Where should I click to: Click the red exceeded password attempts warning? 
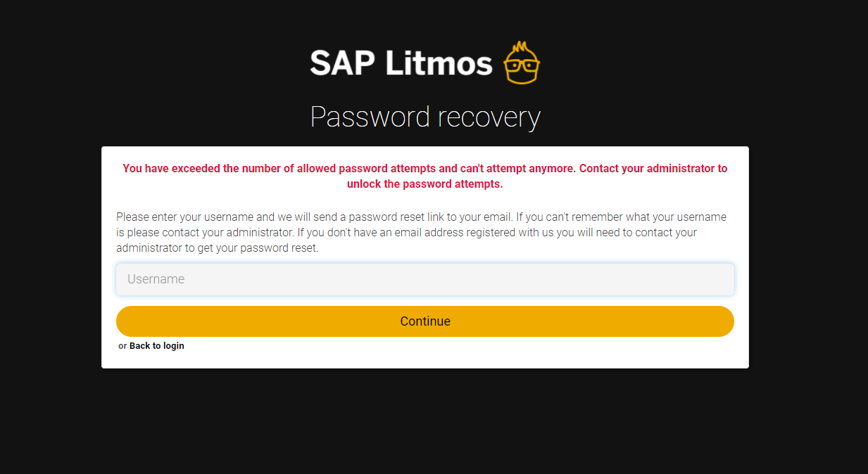425,177
